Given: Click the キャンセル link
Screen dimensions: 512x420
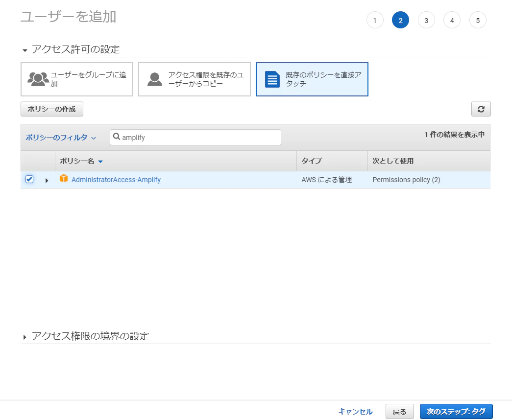Looking at the screenshot, I should coord(356,412).
